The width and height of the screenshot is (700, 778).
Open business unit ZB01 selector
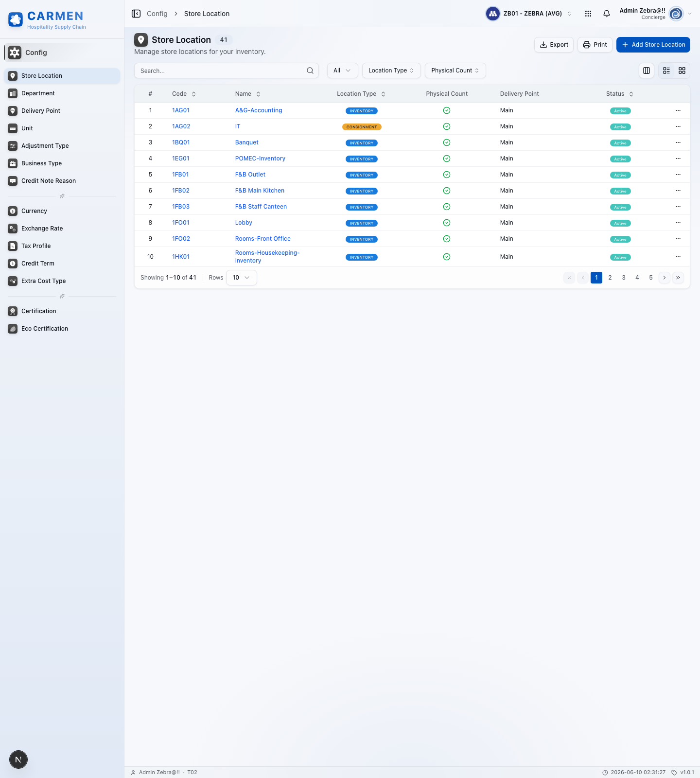tap(529, 14)
